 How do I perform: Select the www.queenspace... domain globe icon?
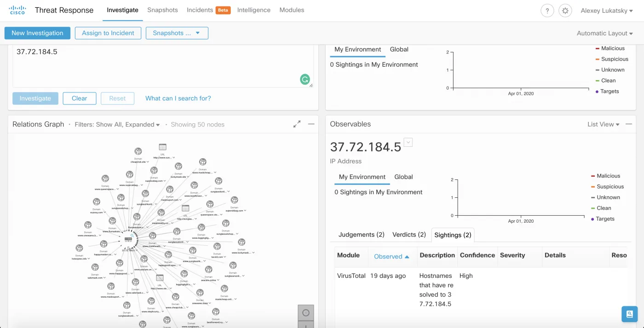click(105, 178)
